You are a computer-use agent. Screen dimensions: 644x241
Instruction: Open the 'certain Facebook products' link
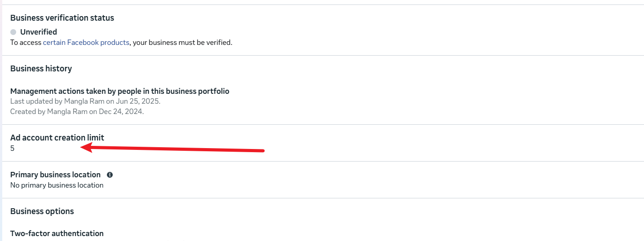point(86,43)
